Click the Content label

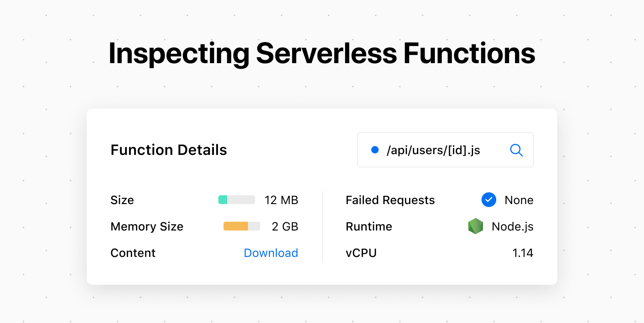pyautogui.click(x=133, y=253)
